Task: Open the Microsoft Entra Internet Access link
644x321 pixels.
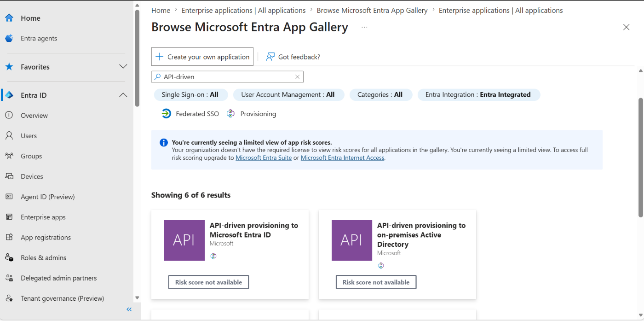Action: point(342,158)
